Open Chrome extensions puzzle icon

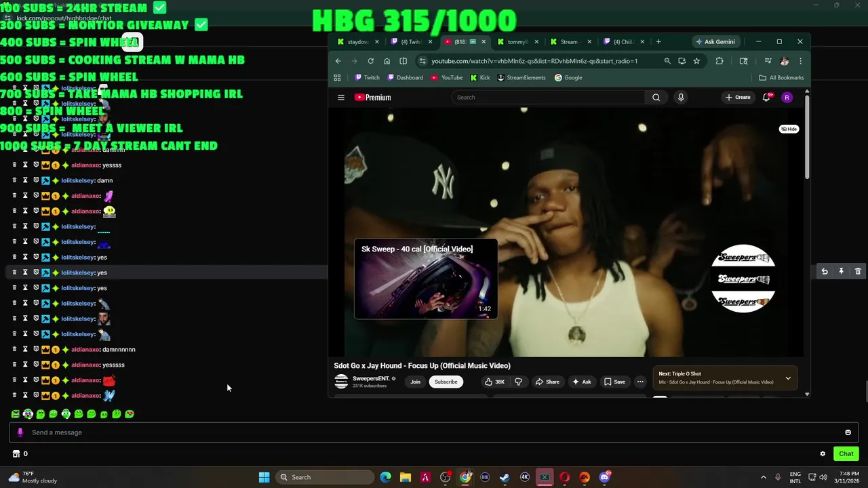click(x=719, y=61)
